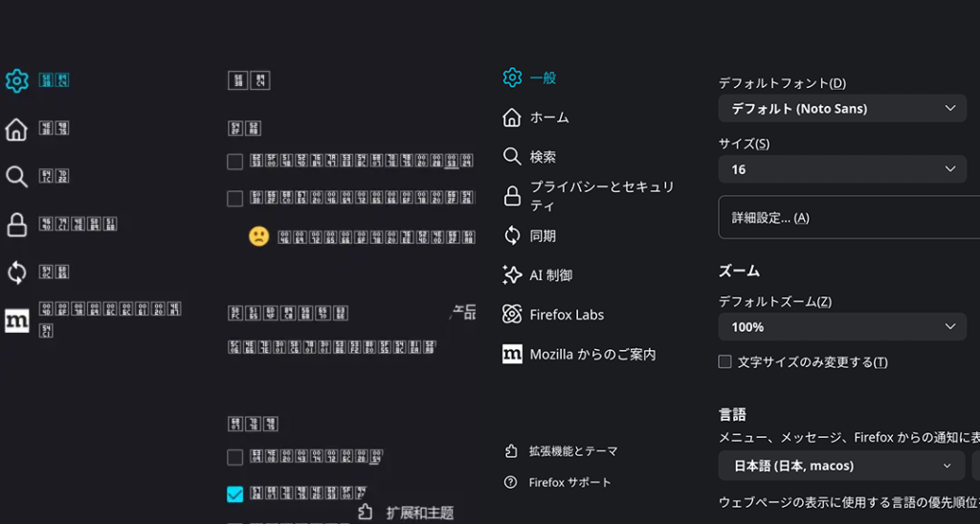The image size is (980, 524).
Task: Click the gear icon beside 一般
Action: [512, 77]
